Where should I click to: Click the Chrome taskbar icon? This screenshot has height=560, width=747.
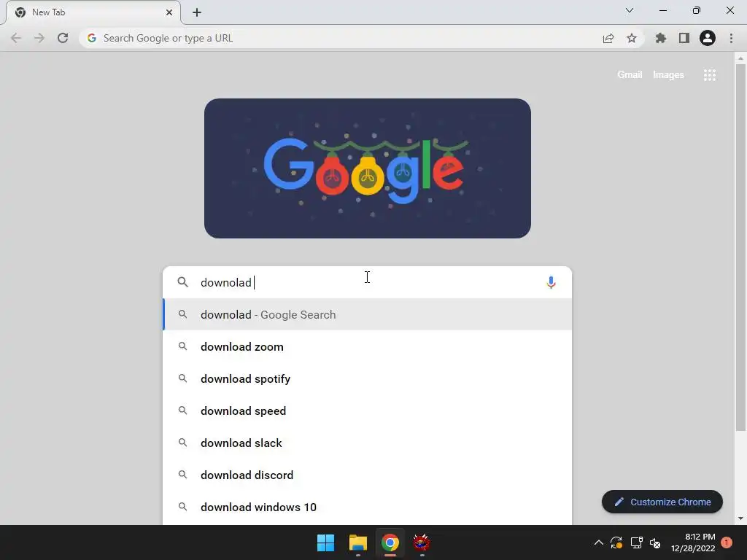(x=390, y=542)
